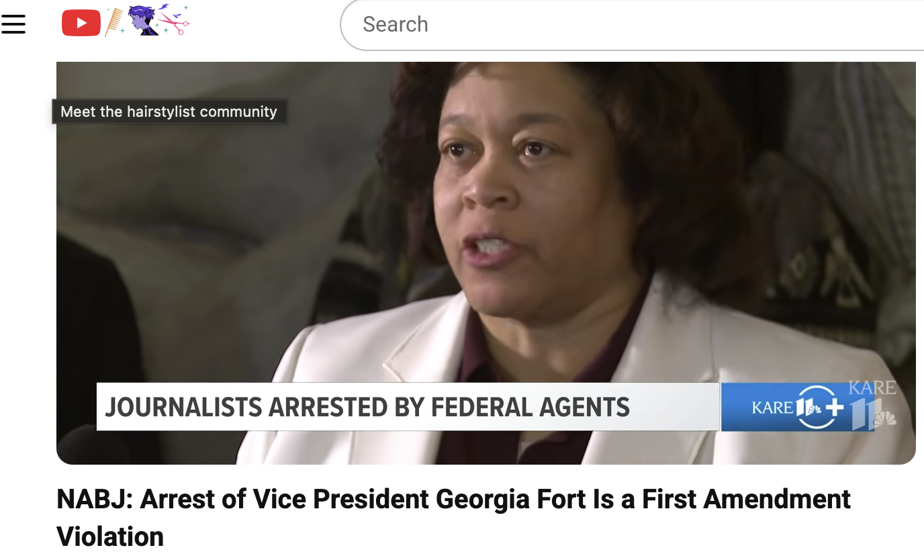
Task: Click the 'Meet the hairstylist community' tooltip
Action: (169, 111)
